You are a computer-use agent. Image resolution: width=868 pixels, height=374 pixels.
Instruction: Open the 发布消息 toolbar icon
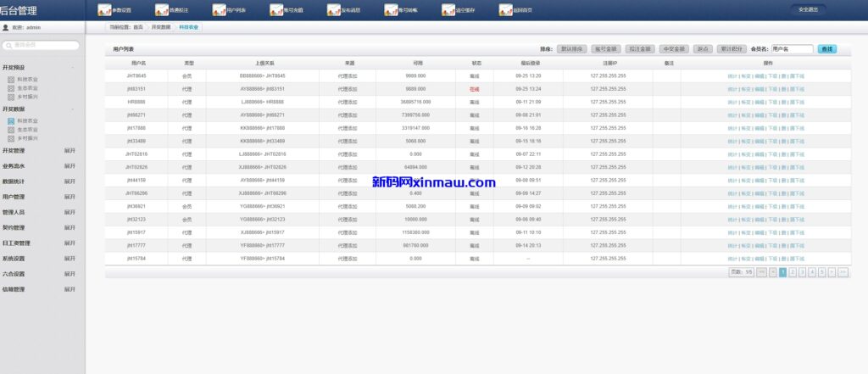334,10
